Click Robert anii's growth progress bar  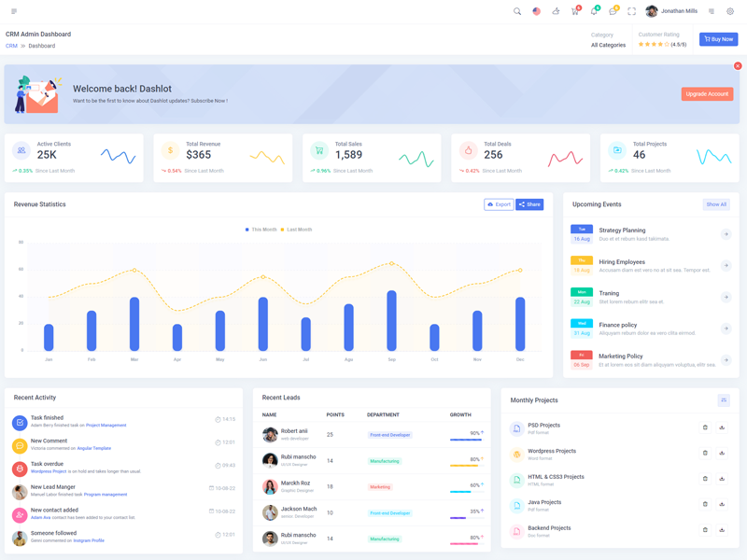click(465, 440)
